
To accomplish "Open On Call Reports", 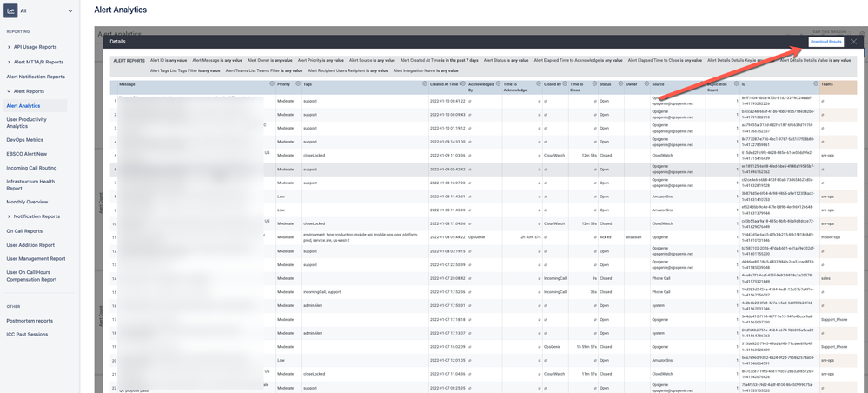I will 23,230.
